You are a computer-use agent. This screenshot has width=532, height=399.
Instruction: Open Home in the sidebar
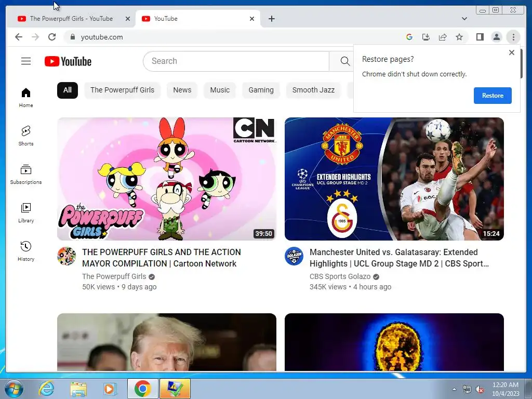click(26, 97)
